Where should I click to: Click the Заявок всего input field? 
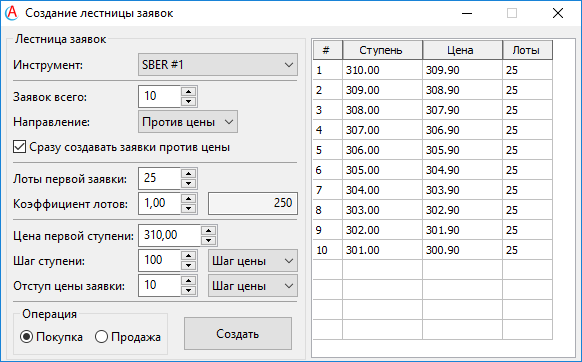160,97
